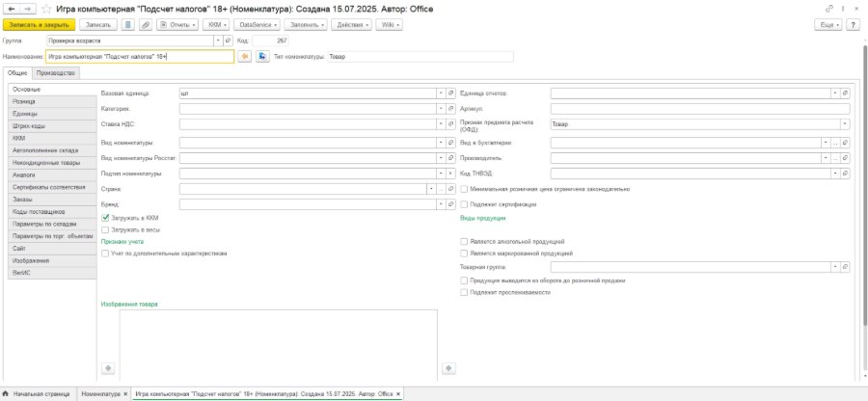Click into the Артикул input field
This screenshot has width=868, height=401.
pos(700,109)
